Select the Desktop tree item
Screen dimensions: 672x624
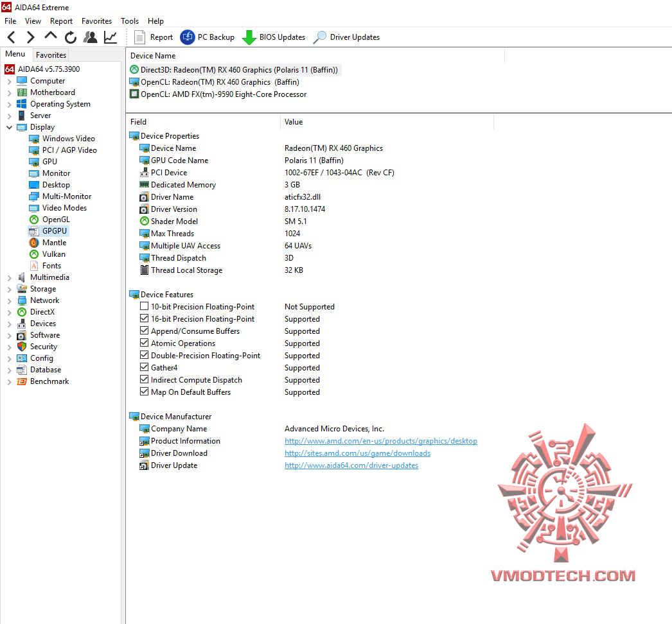49,185
